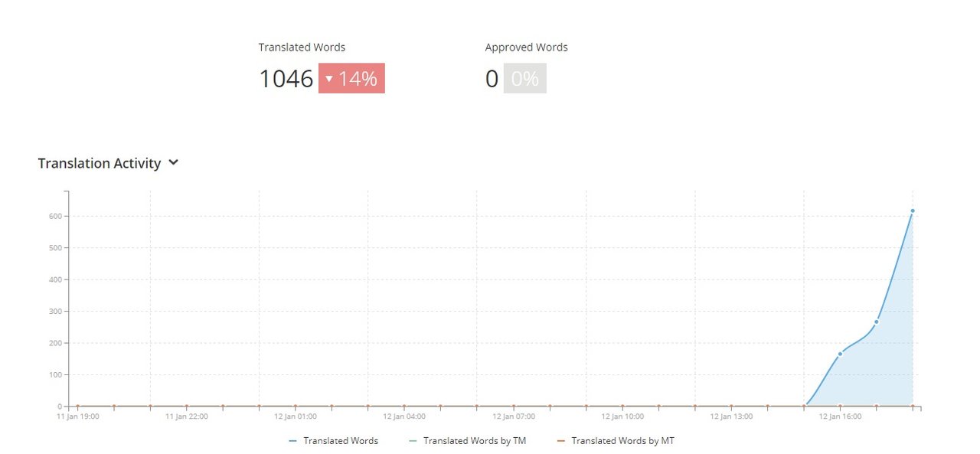980x454 pixels.
Task: Click the teal legend marker for TM
Action: coord(413,441)
